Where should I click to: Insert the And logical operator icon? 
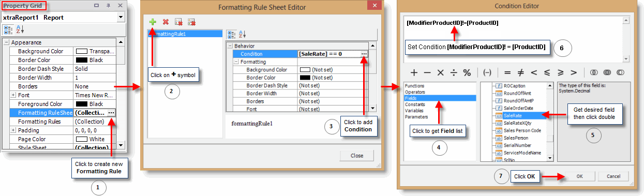tap(594, 72)
